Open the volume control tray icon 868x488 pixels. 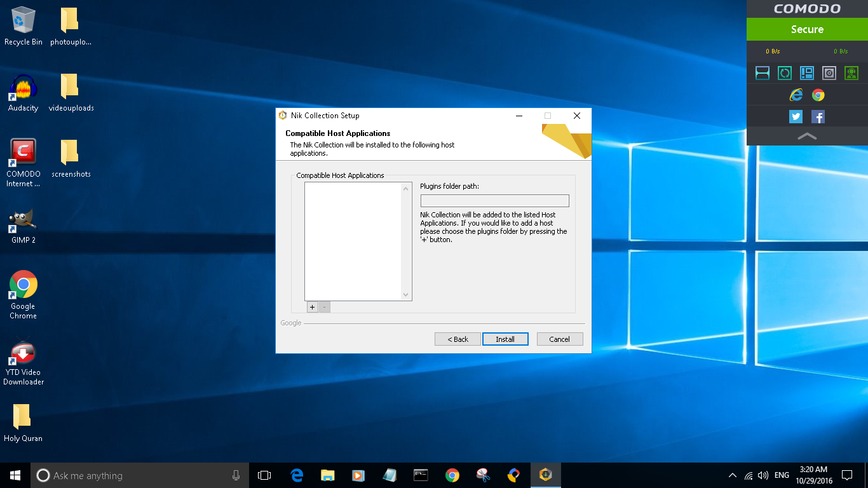[763, 475]
